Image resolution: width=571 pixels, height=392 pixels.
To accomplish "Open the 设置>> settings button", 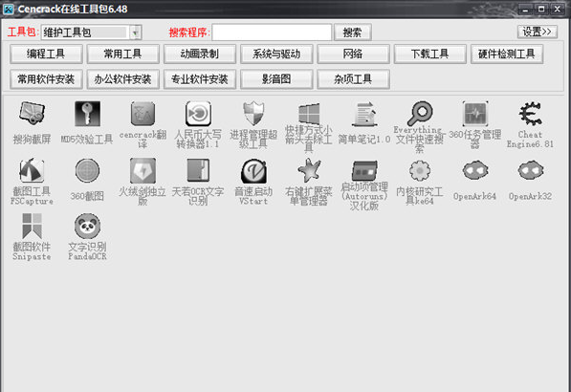I will (538, 33).
